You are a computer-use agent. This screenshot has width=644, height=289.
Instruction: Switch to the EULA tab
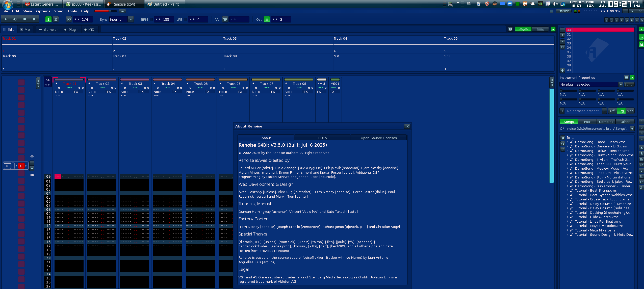[x=322, y=138]
